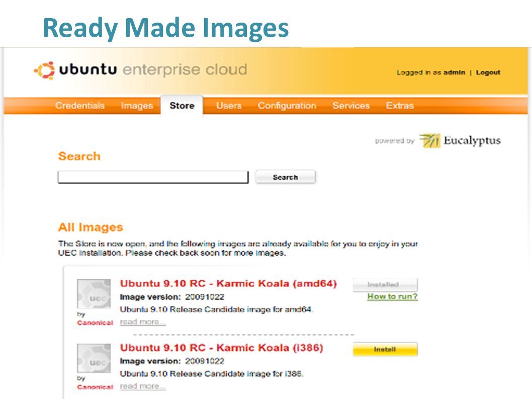Click Canonical under the amd64 image

[95, 323]
